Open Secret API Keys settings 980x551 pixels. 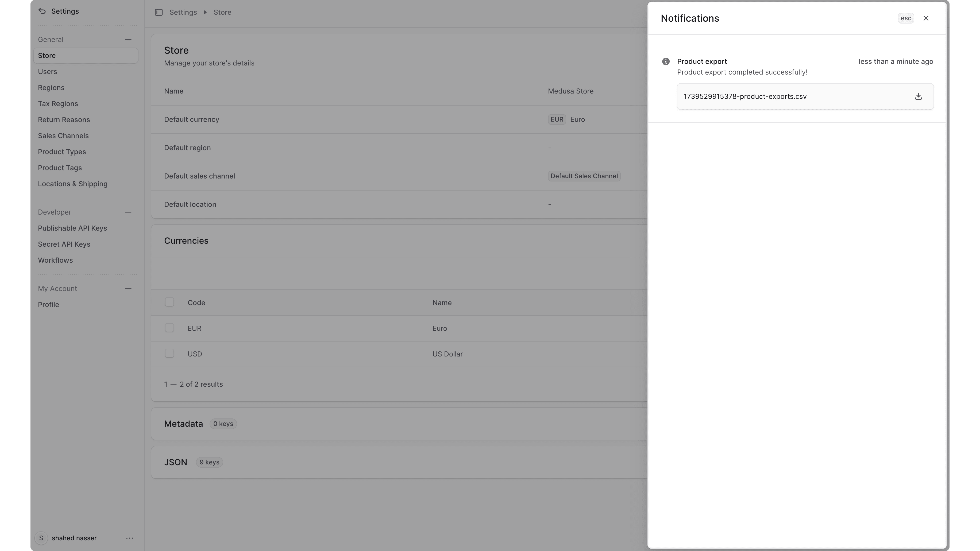click(64, 244)
